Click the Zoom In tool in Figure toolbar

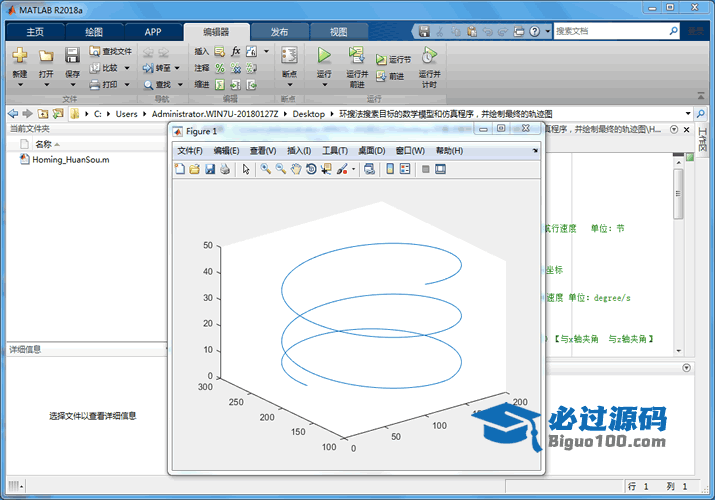pyautogui.click(x=265, y=170)
